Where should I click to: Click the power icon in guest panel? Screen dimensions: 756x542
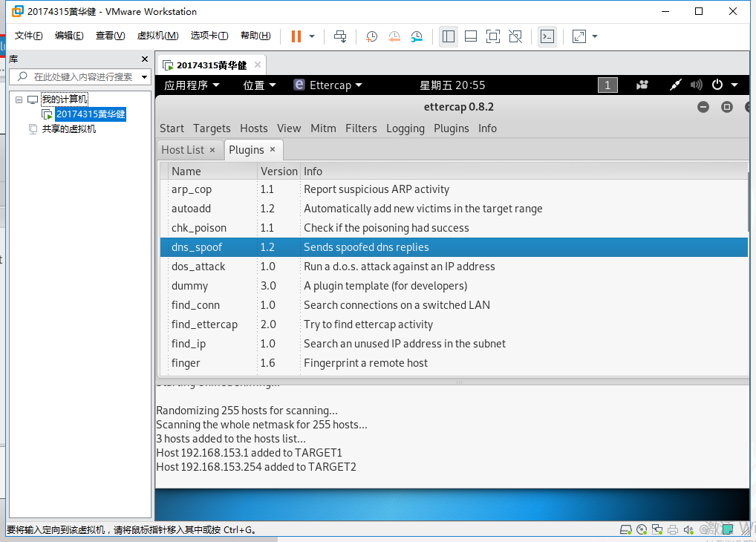coord(717,85)
